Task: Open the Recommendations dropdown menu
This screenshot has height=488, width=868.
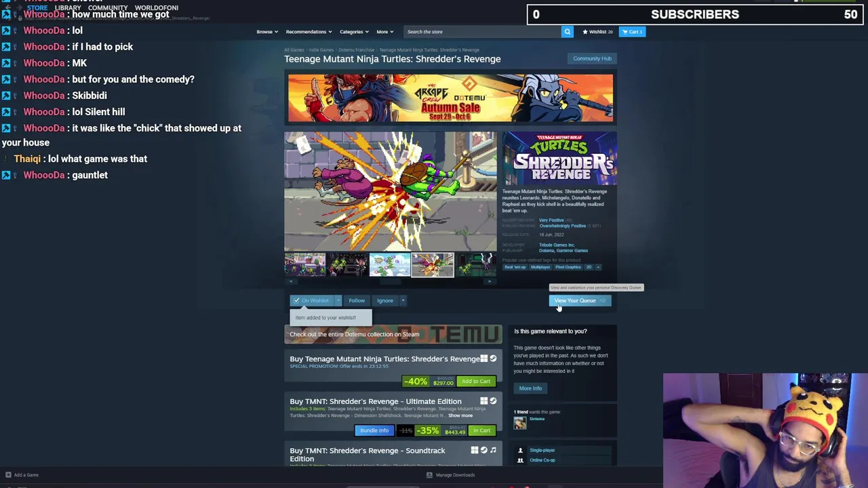Action: tap(309, 32)
